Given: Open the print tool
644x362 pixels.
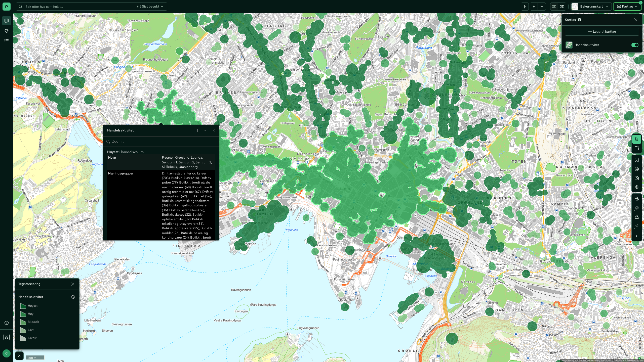Looking at the screenshot, I should [x=637, y=169].
